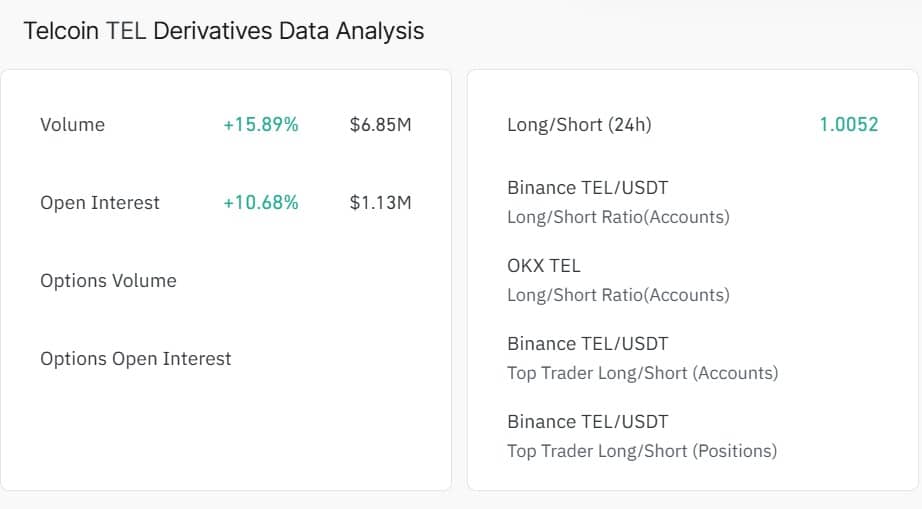Click the Long/Short (24h) label
The image size is (922, 509).
click(x=579, y=125)
